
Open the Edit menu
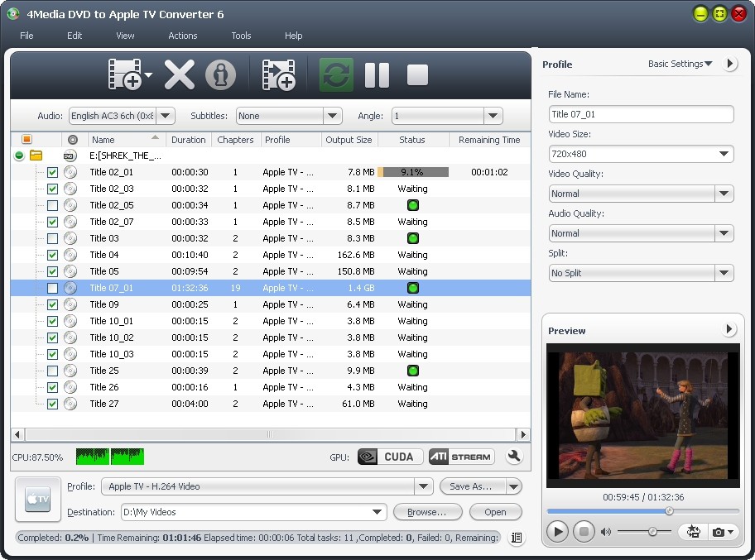pyautogui.click(x=75, y=36)
